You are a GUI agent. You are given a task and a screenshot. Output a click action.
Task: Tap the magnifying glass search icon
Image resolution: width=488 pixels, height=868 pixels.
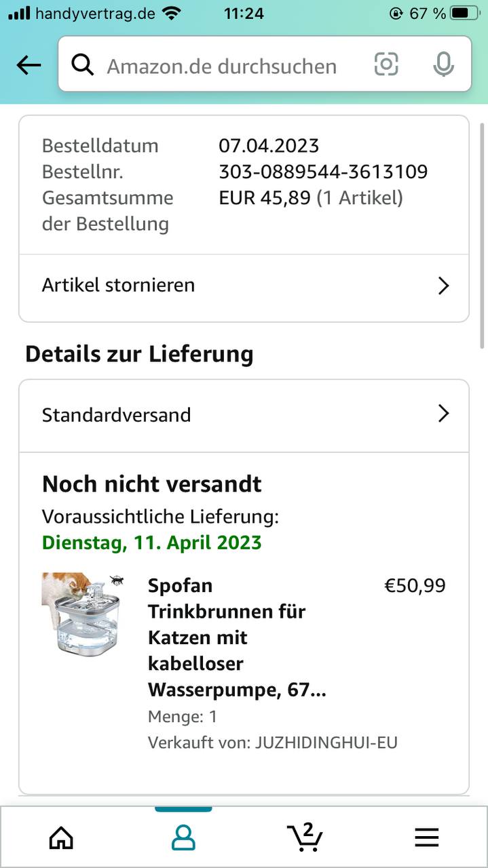[x=83, y=65]
